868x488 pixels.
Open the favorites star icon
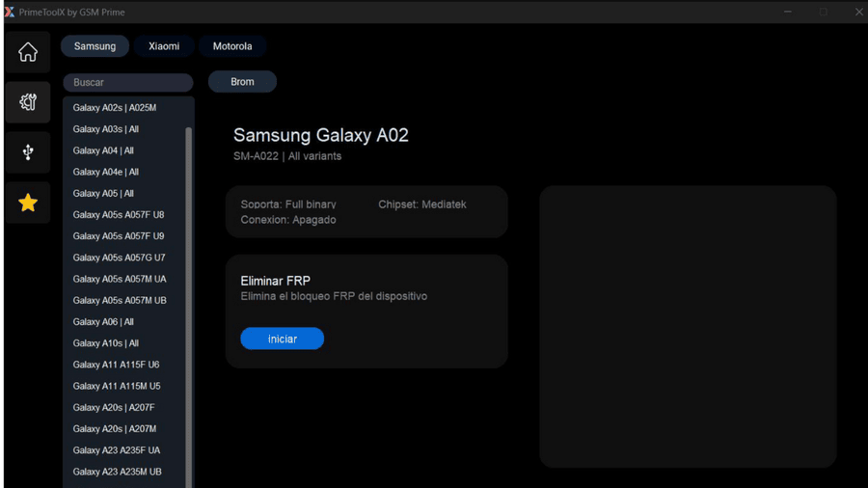point(28,203)
